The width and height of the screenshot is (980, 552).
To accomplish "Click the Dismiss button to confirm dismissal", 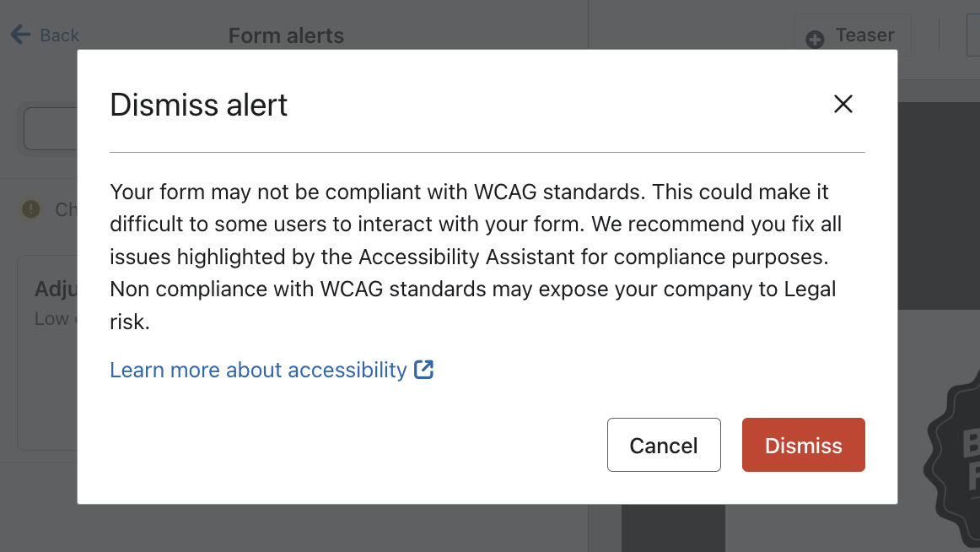I will point(803,445).
